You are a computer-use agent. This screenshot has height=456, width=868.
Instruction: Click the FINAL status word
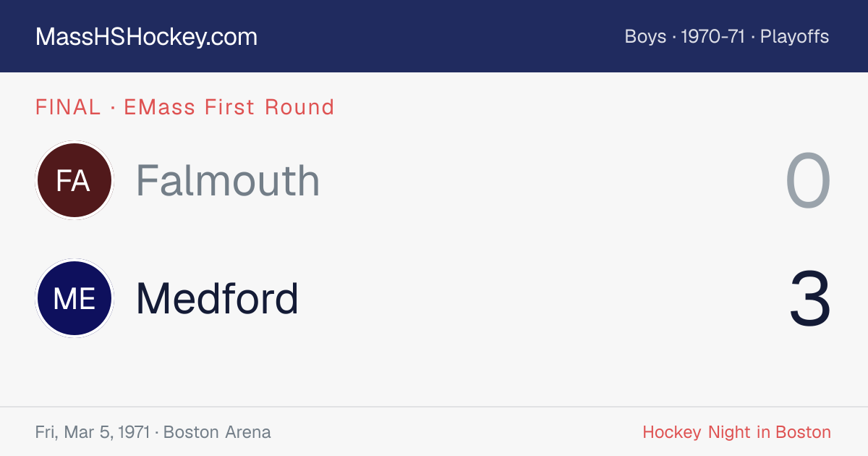[68, 107]
